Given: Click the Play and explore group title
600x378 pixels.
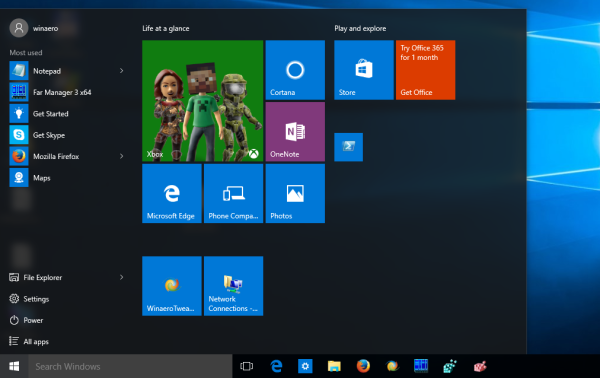Looking at the screenshot, I should [x=360, y=28].
